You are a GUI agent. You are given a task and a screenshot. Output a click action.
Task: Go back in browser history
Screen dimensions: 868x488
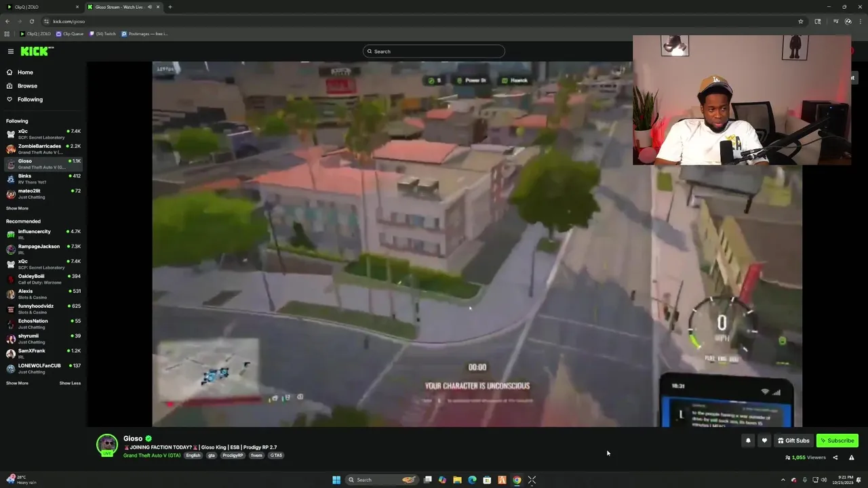[x=7, y=21]
